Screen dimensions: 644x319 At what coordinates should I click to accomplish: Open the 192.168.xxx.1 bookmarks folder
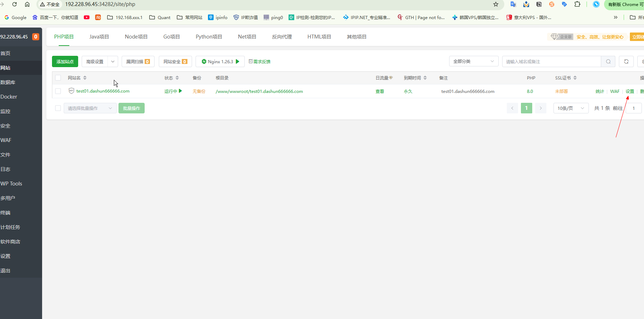click(125, 17)
